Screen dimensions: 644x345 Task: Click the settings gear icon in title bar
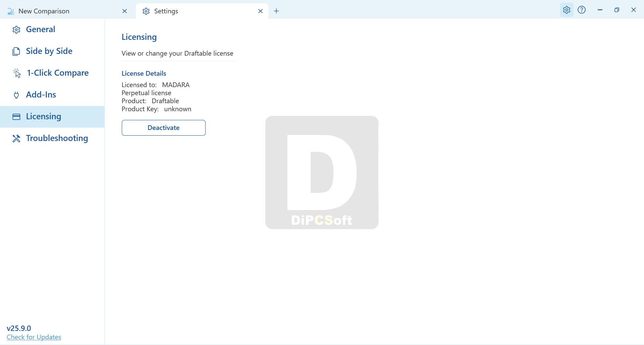pyautogui.click(x=567, y=10)
